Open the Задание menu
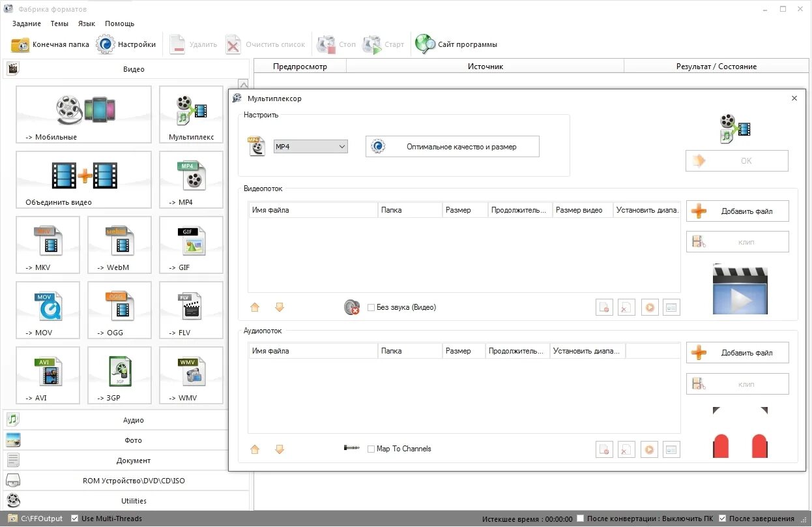 point(27,23)
